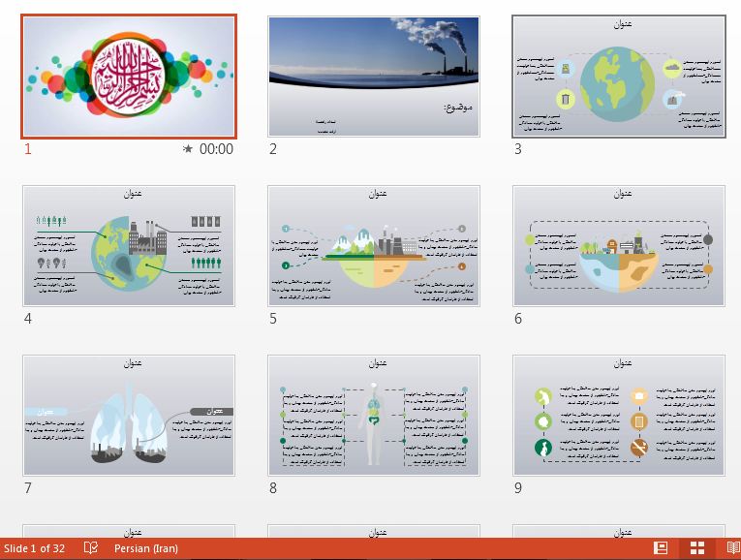Select slide 5 with landscape semicircle graphic

pos(374,246)
